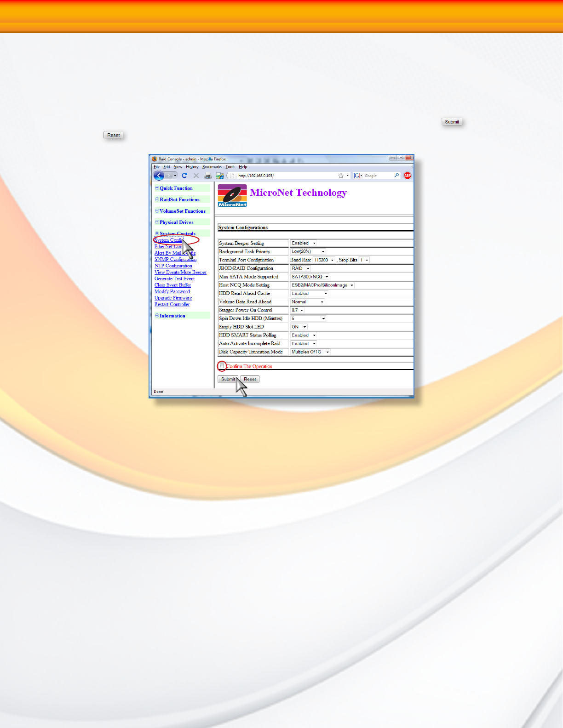
Task: Open back/forward history dropdown arrow
Action: (175, 176)
